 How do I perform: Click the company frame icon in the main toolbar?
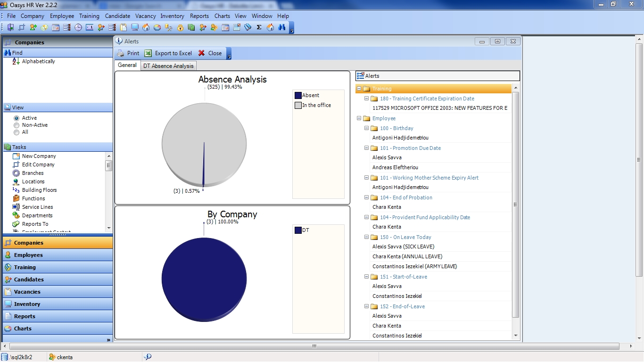pyautogui.click(x=21, y=27)
